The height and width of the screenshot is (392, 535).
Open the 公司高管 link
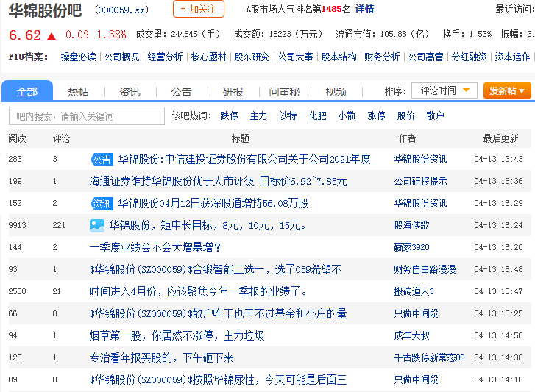tap(426, 57)
